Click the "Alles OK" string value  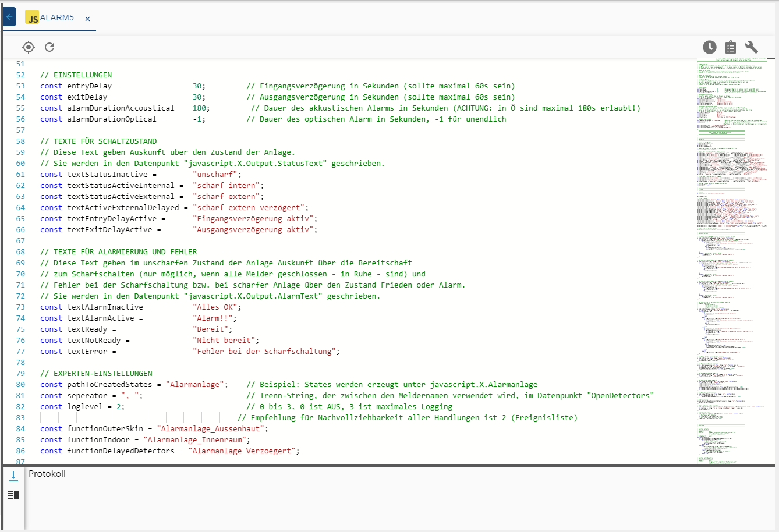215,307
